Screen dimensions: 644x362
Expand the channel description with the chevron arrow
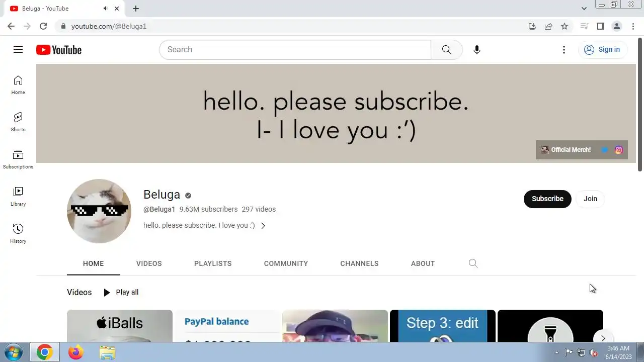[x=263, y=226]
